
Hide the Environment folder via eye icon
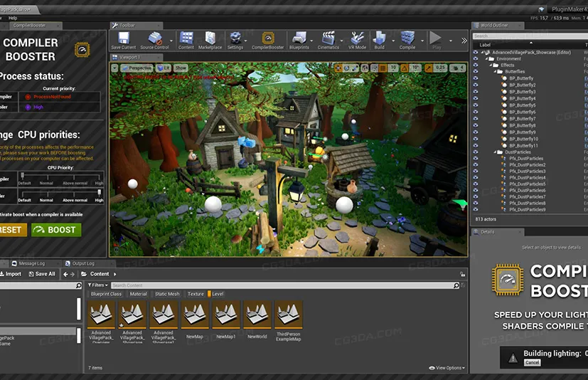[x=476, y=59]
